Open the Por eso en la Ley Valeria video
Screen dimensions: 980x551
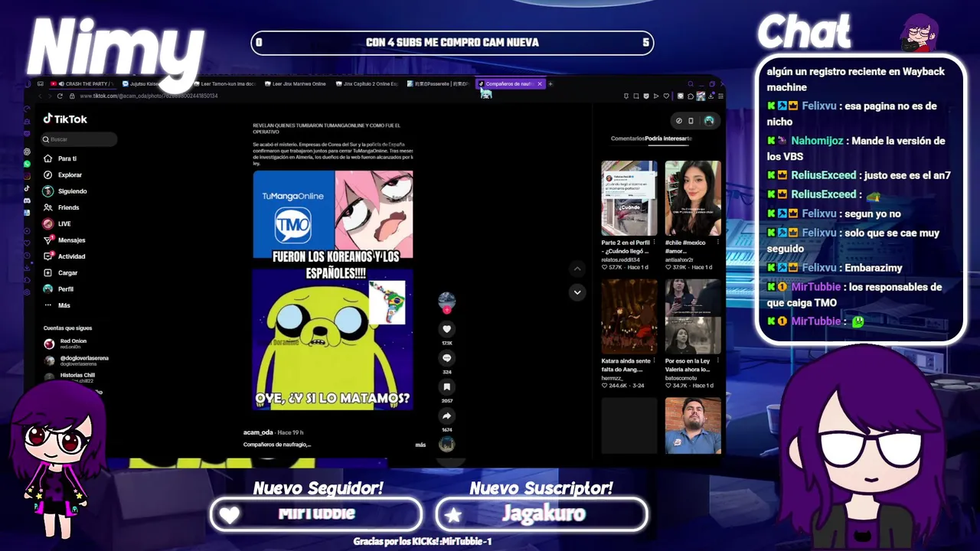tap(693, 316)
